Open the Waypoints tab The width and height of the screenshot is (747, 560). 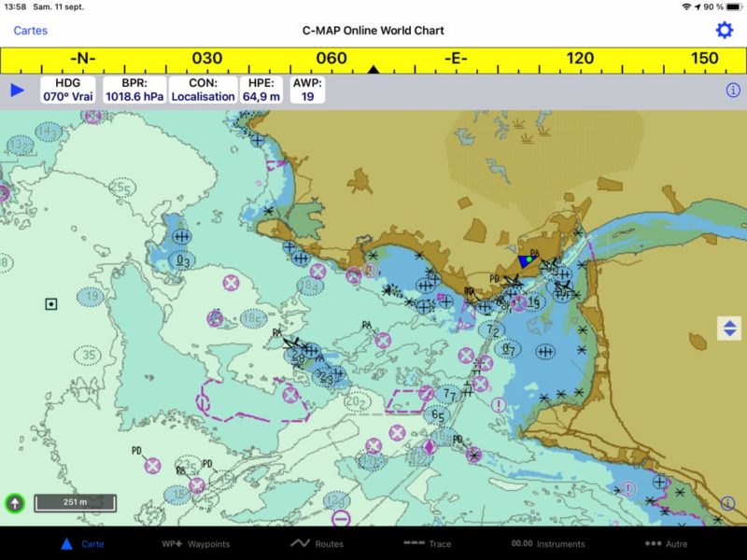point(195,543)
